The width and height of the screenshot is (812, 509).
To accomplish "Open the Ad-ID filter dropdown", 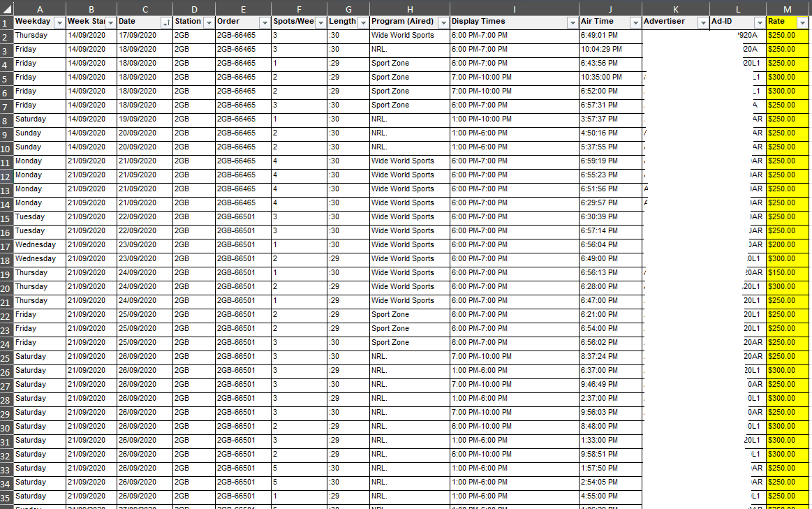I will [760, 23].
